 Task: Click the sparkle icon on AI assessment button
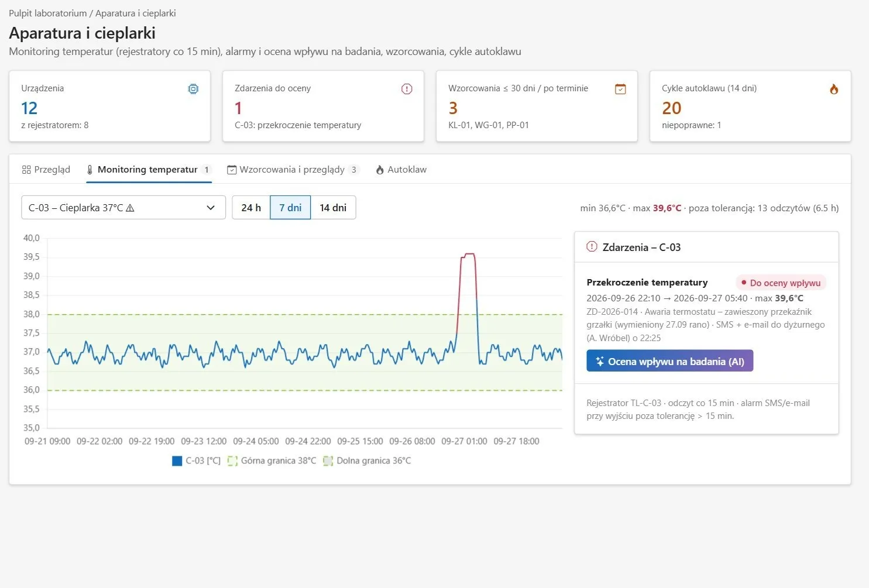click(600, 362)
